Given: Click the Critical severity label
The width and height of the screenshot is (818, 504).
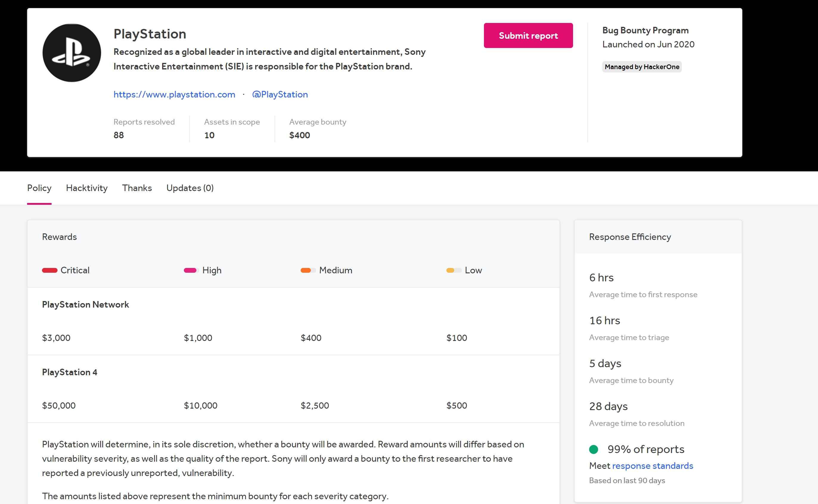Looking at the screenshot, I should click(x=75, y=270).
